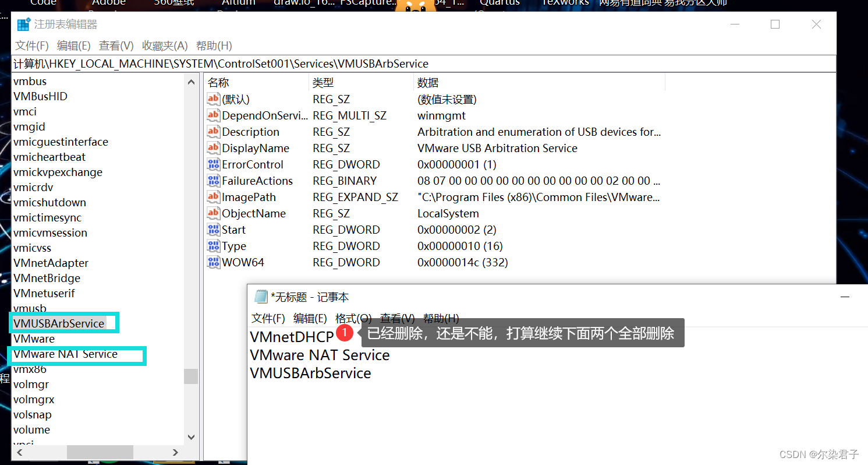Select the DependOnService value icon
The image size is (868, 465).
(x=213, y=115)
